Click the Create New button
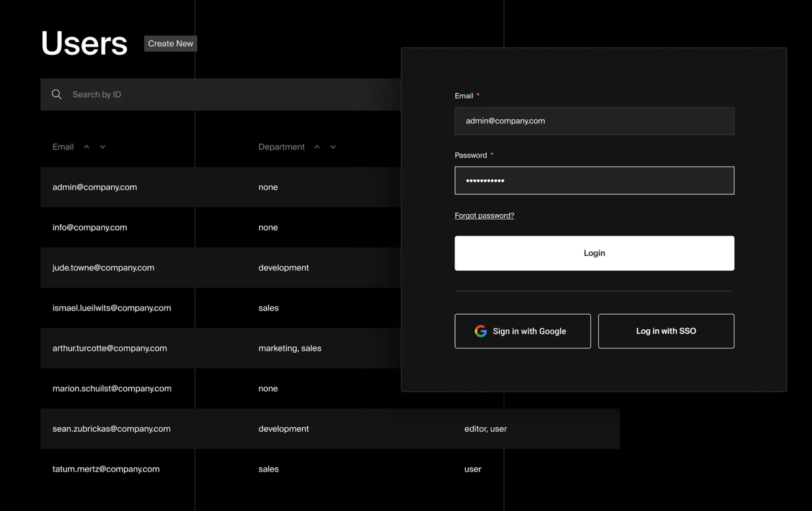 coord(170,43)
